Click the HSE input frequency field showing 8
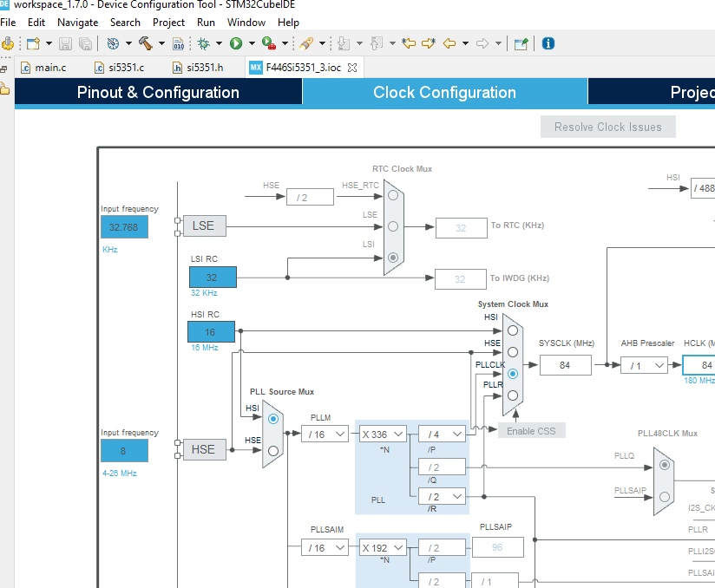Screen dimensions: 715x588 click(x=124, y=451)
